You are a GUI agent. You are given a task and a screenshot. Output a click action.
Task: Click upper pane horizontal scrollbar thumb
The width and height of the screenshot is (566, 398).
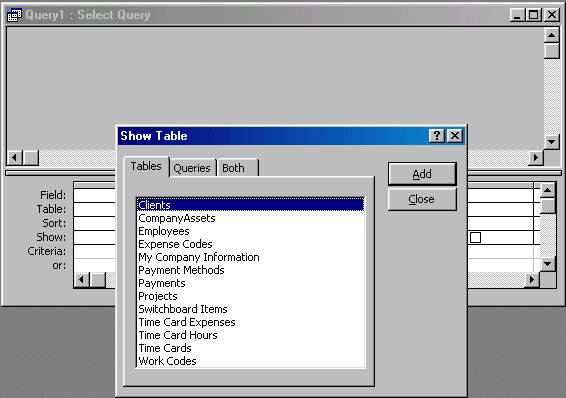(x=31, y=158)
